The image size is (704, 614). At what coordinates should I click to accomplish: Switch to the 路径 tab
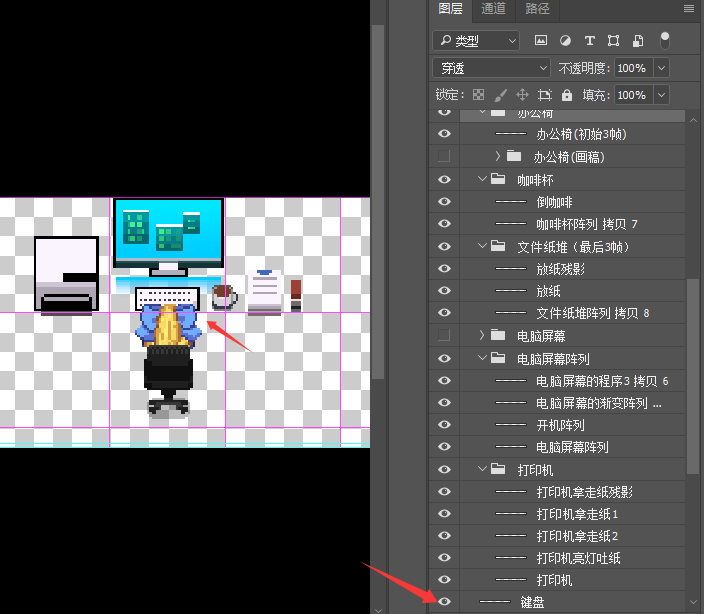(537, 9)
